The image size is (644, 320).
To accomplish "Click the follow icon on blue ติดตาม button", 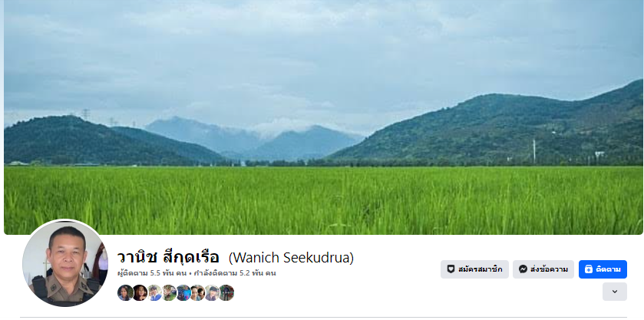I will [x=589, y=269].
